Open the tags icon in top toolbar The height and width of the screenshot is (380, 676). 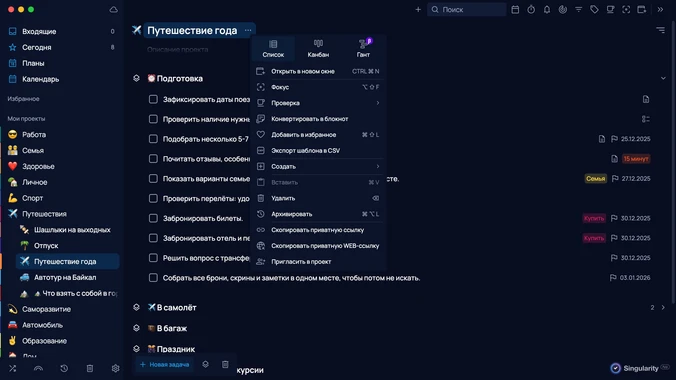pyautogui.click(x=594, y=9)
